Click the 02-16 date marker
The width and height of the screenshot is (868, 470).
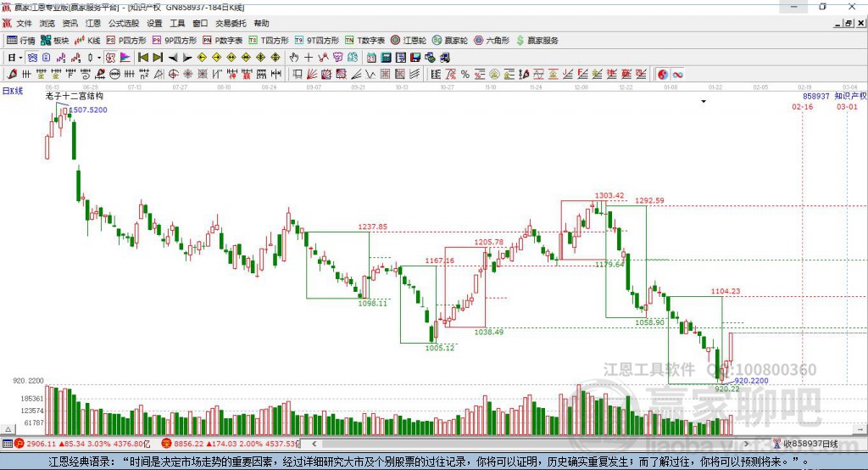coord(802,106)
